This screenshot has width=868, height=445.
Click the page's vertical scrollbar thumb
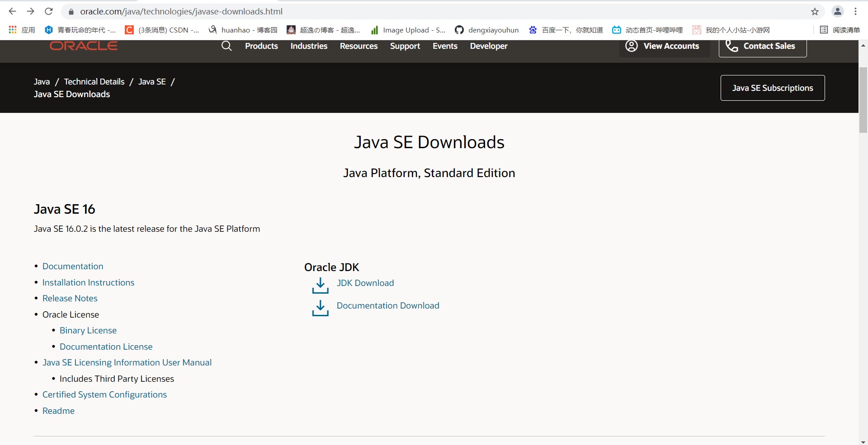(x=863, y=99)
